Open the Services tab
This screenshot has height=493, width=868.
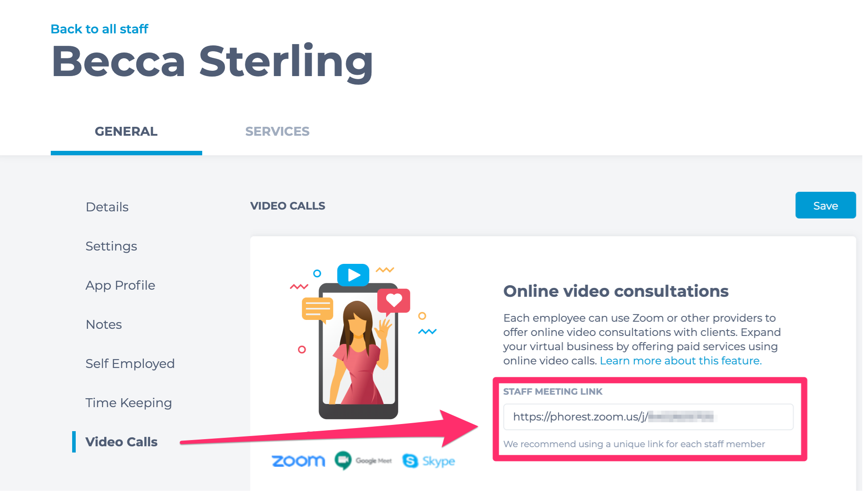point(277,131)
